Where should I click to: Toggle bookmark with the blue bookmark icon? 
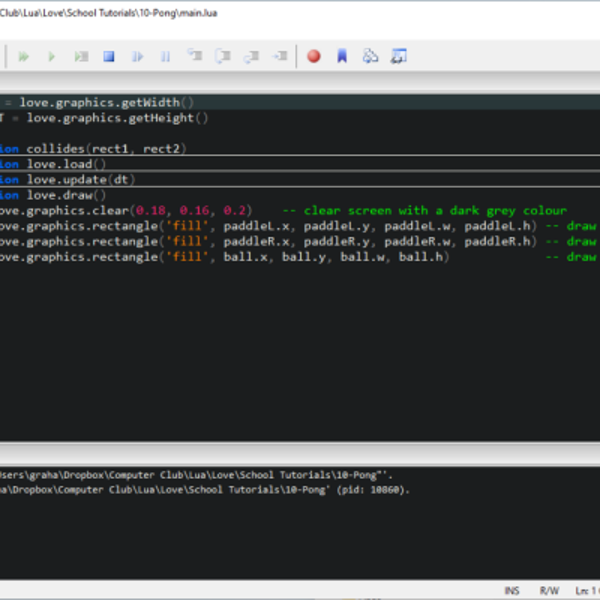pyautogui.click(x=342, y=57)
